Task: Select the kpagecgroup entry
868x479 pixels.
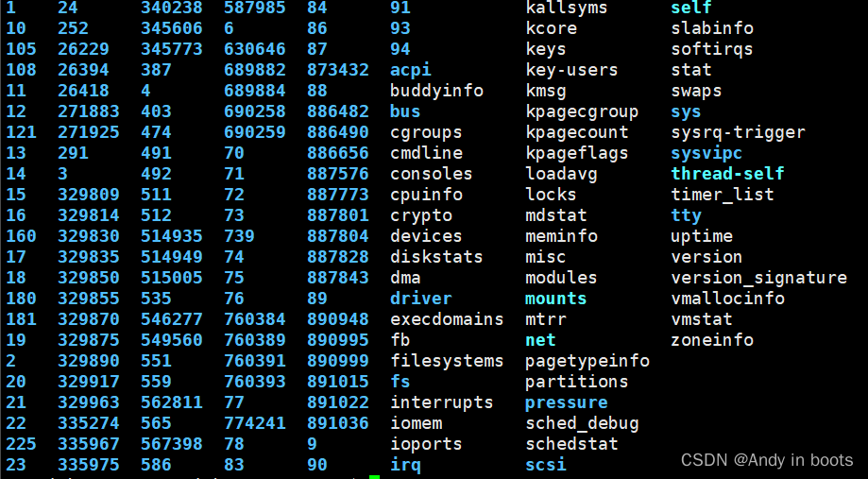Action: pos(582,111)
